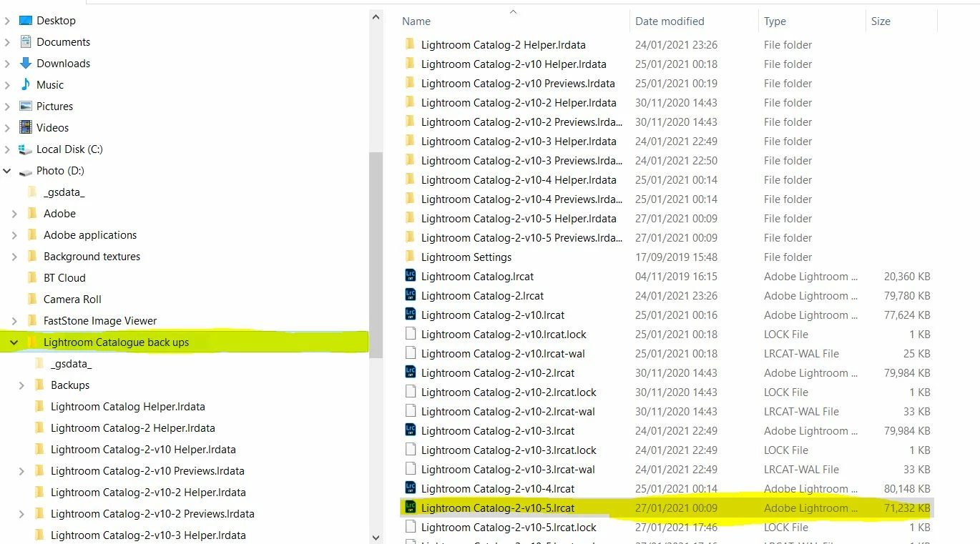Select Lightroom Catalog Helper.lrdata in tree
The height and width of the screenshot is (544, 980).
click(128, 407)
